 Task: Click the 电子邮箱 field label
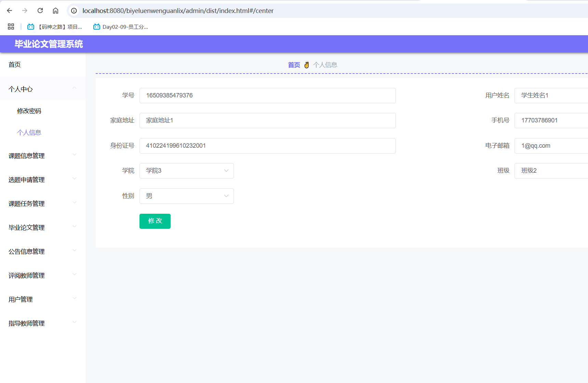[x=497, y=146]
